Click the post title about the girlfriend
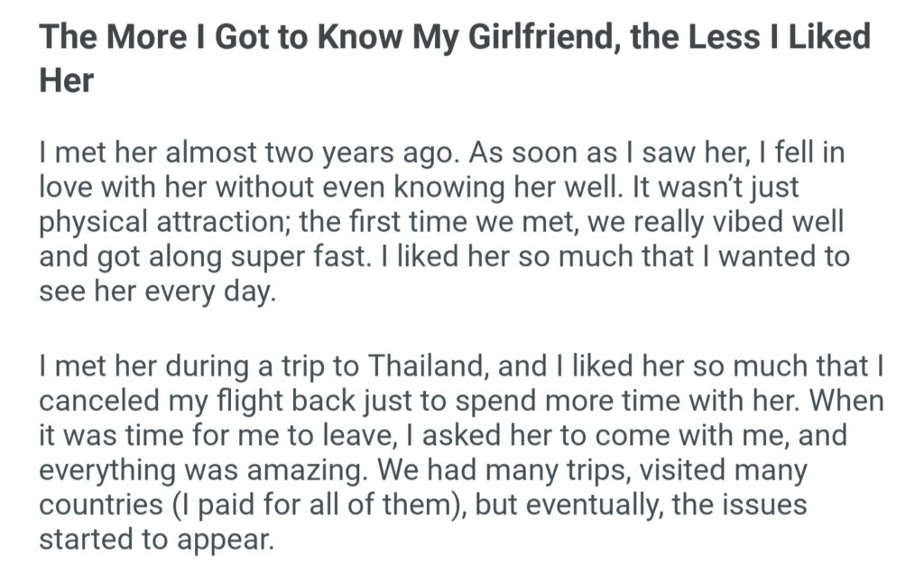This screenshot has height=583, width=924. [454, 38]
